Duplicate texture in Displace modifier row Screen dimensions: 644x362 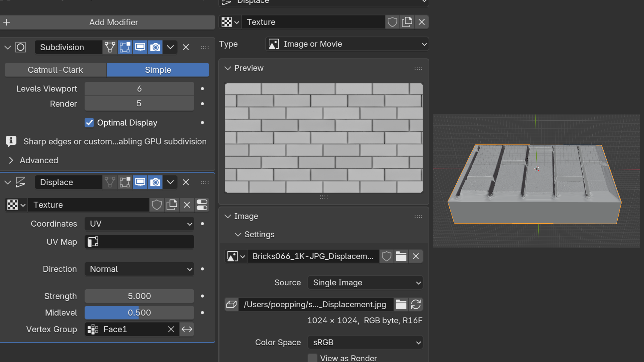(x=172, y=205)
